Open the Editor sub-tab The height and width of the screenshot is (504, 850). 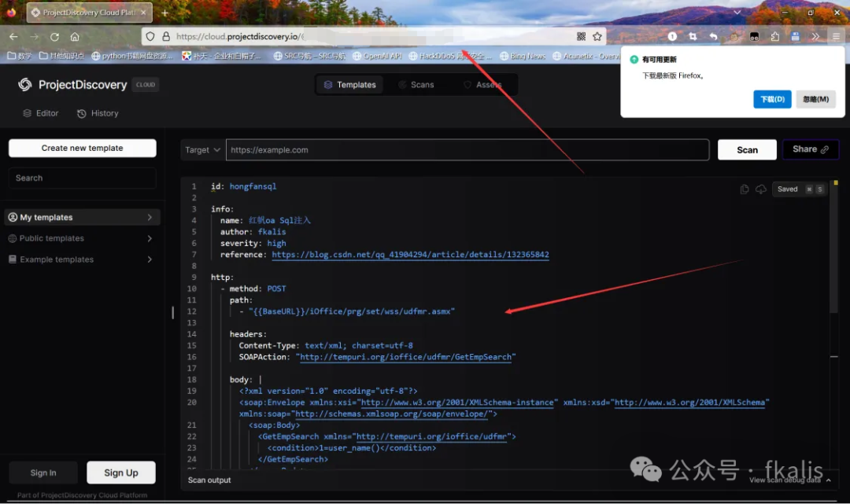pos(41,113)
